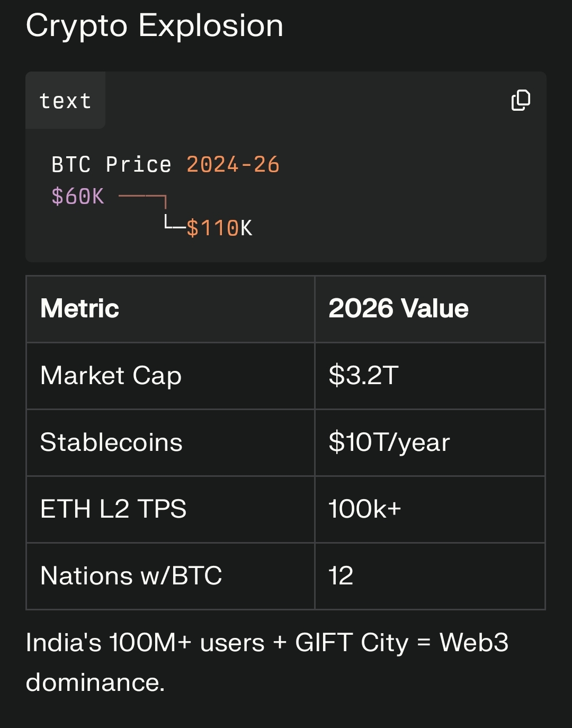572x728 pixels.
Task: Click the word 'dominance.' in paragraph
Action: click(95, 682)
